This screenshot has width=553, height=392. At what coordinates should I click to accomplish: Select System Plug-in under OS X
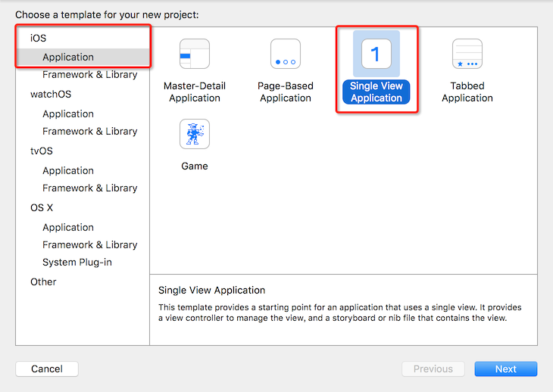point(77,263)
